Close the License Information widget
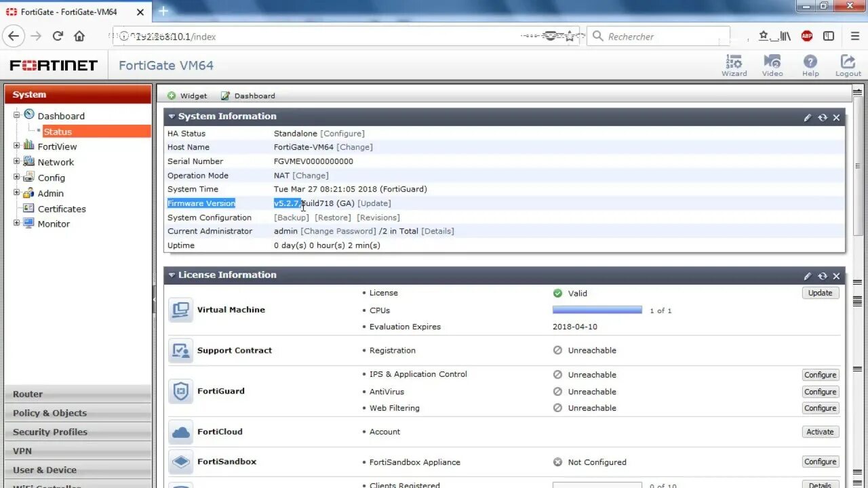 pyautogui.click(x=836, y=276)
